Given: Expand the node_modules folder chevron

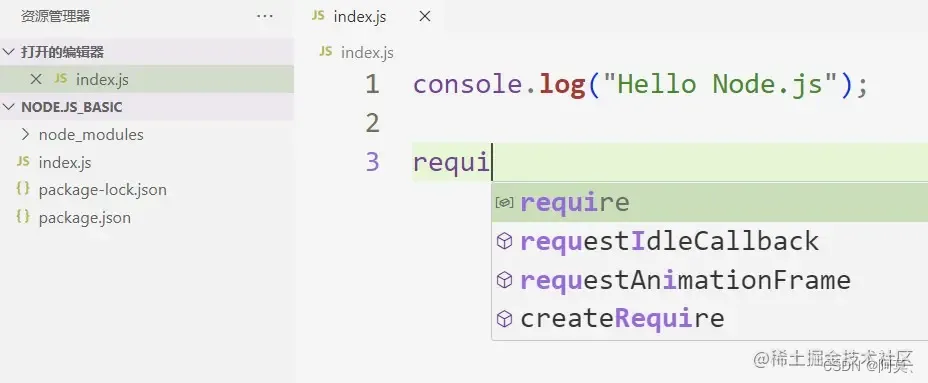Looking at the screenshot, I should 24,134.
